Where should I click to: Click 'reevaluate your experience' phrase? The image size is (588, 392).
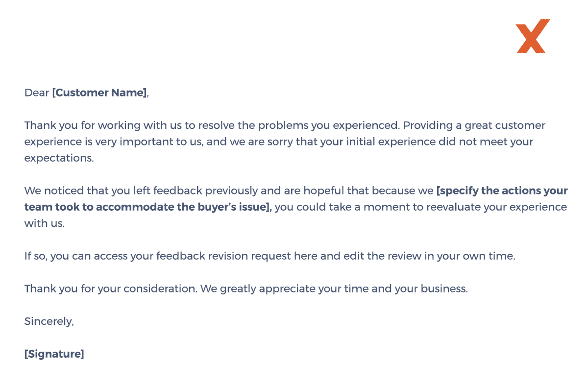[496, 207]
